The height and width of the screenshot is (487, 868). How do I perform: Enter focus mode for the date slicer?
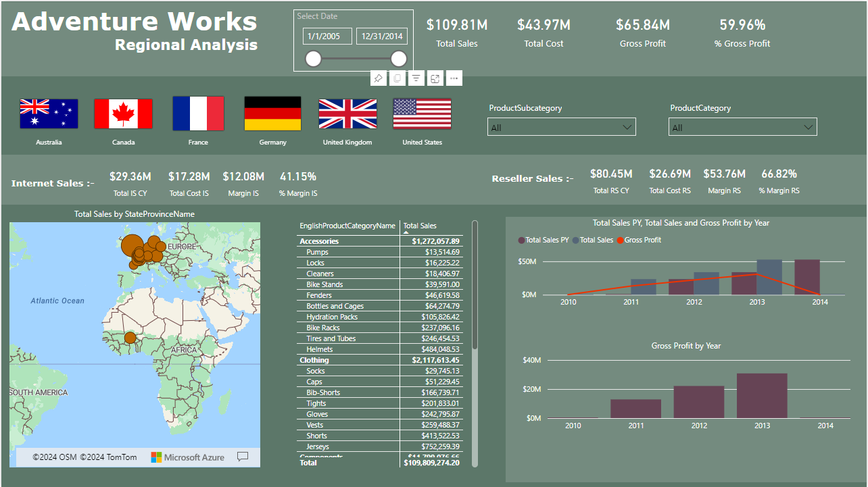(435, 78)
